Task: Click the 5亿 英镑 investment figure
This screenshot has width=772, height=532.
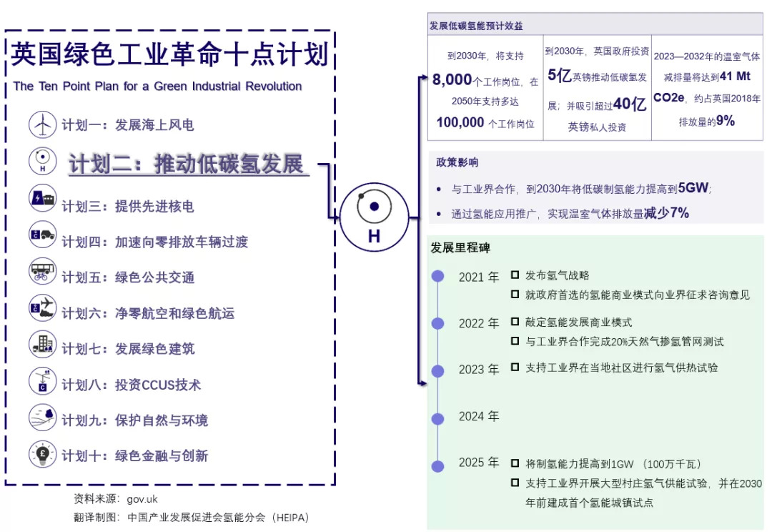Action: pos(560,75)
